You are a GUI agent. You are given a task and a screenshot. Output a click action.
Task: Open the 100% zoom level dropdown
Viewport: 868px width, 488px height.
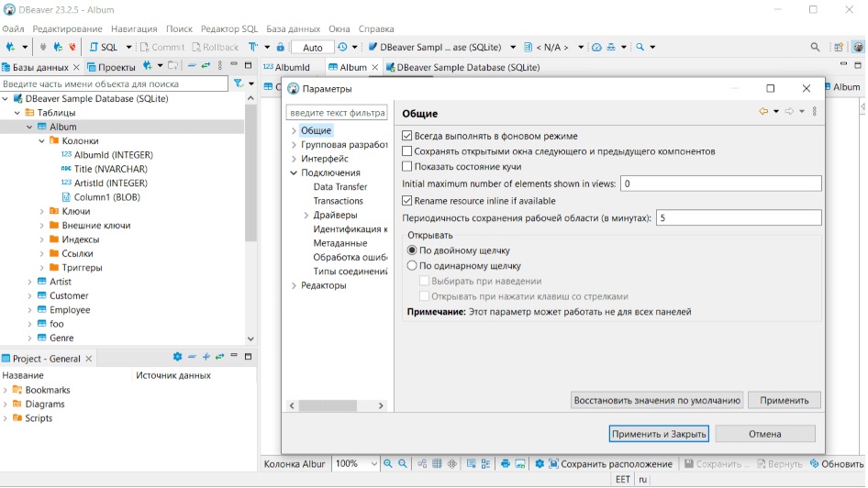[x=373, y=464]
